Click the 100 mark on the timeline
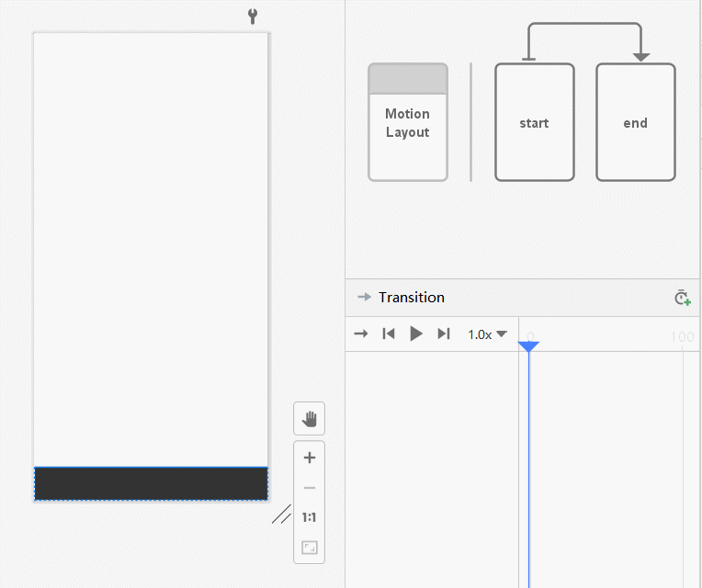702x588 pixels. tap(682, 337)
